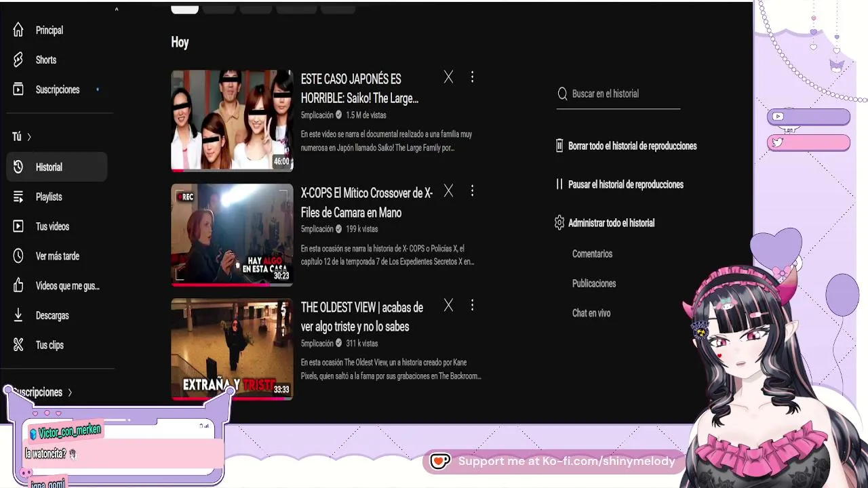Screen dimensions: 868x488
Task: Click the 'Hoy' section heading
Action: (180, 42)
